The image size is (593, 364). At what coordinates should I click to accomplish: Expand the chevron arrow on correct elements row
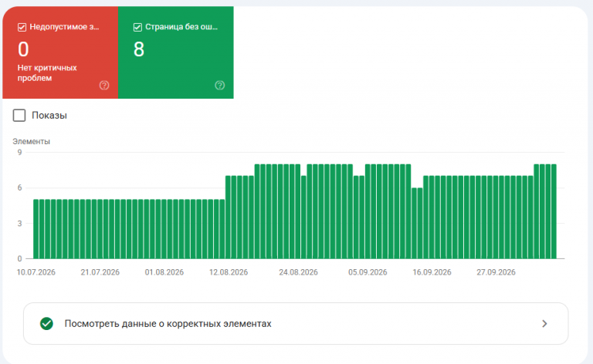544,324
